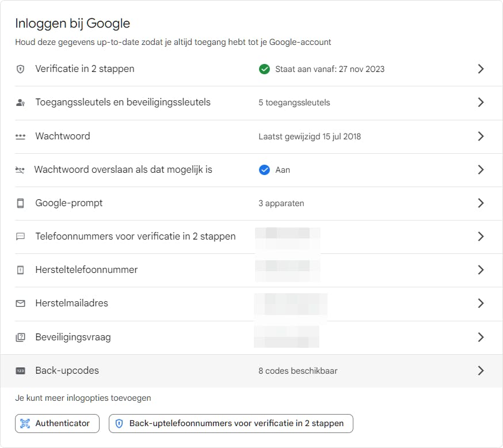503x448 pixels.
Task: Expand Verificatie in 2 stappen via chevron
Action: [481, 69]
